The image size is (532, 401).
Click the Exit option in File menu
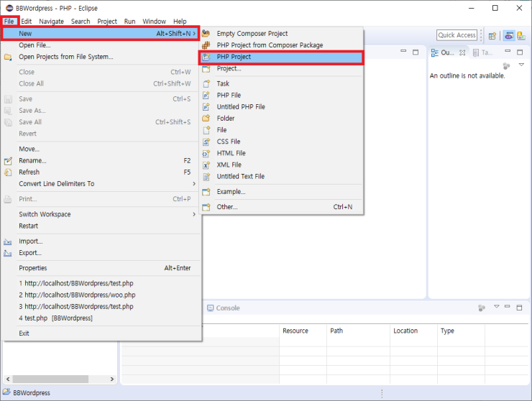click(x=24, y=333)
